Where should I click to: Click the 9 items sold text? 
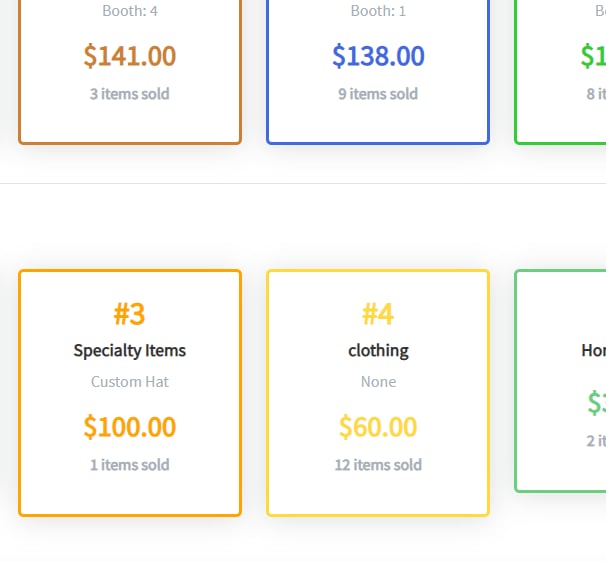378,94
